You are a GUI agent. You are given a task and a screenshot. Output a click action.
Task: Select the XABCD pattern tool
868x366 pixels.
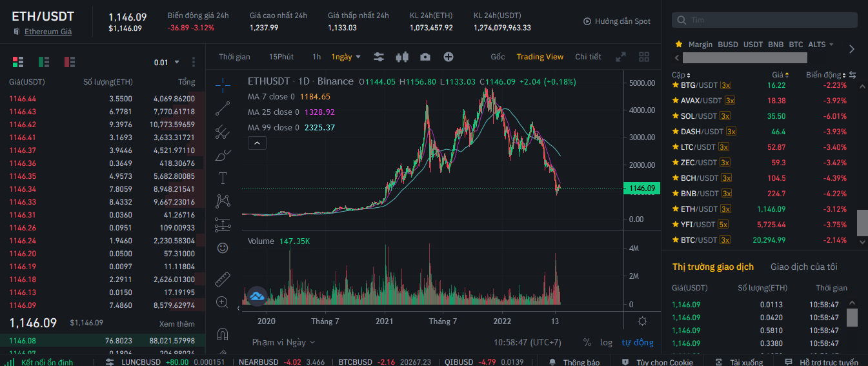coord(223,201)
